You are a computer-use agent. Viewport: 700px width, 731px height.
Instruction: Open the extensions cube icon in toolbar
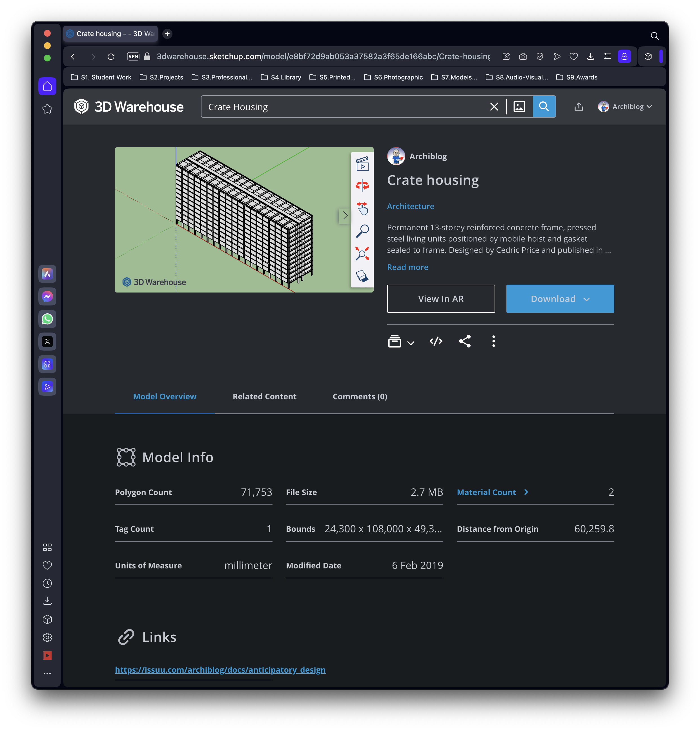[648, 56]
